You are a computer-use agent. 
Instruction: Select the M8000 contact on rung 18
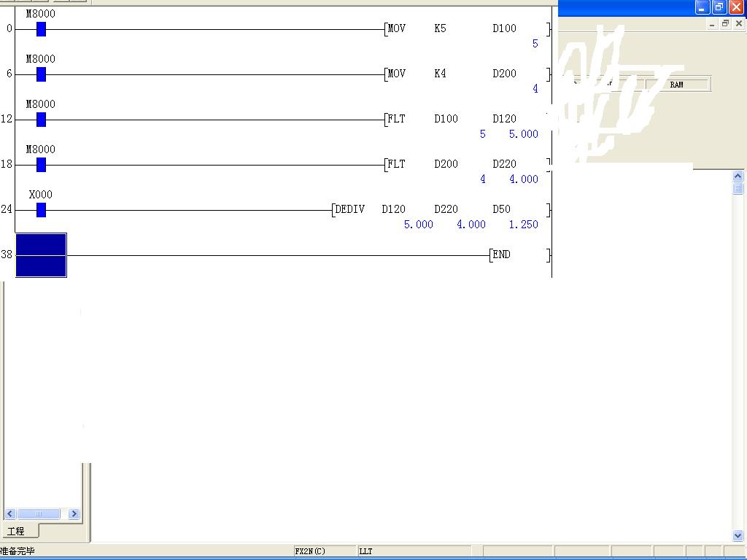[x=41, y=165]
